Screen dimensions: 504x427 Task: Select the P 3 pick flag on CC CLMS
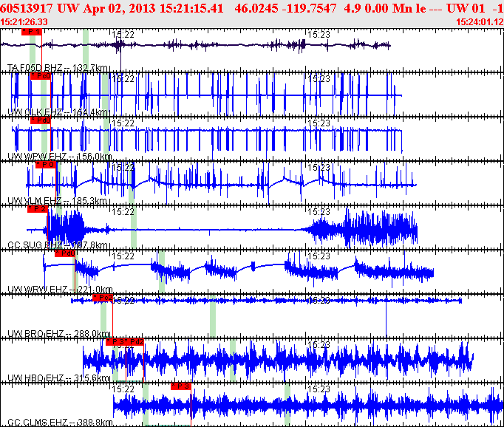point(181,386)
